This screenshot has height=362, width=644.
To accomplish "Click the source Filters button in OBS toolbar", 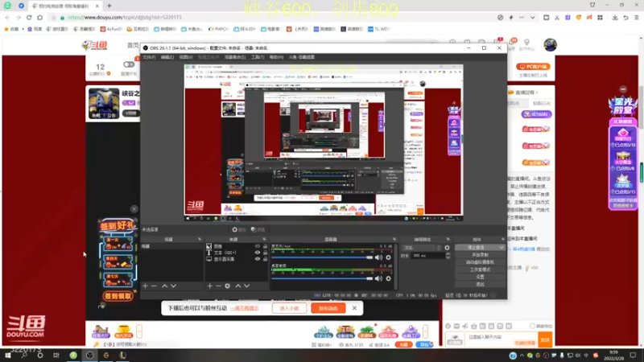I will 258,230.
